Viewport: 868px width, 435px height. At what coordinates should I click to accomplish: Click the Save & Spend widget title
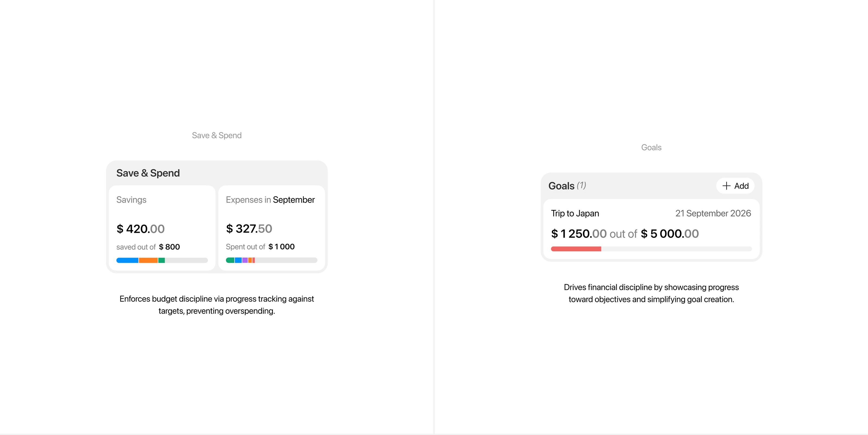click(x=148, y=173)
